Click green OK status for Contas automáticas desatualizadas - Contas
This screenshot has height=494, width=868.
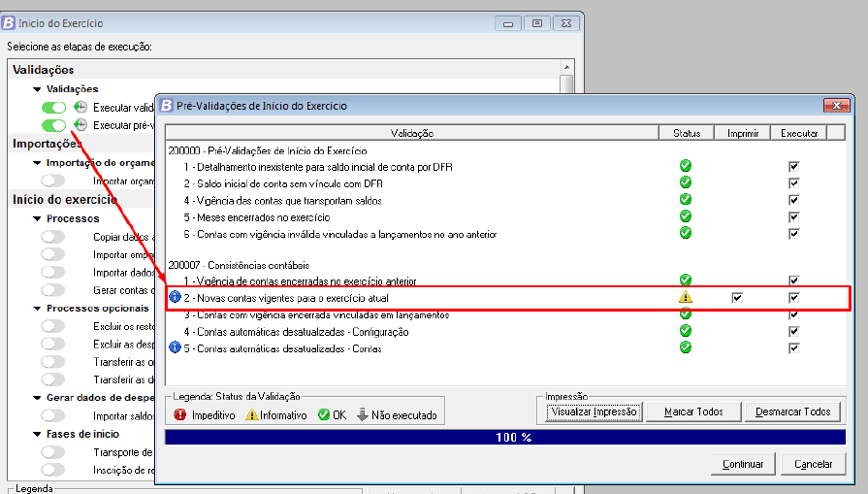point(686,347)
